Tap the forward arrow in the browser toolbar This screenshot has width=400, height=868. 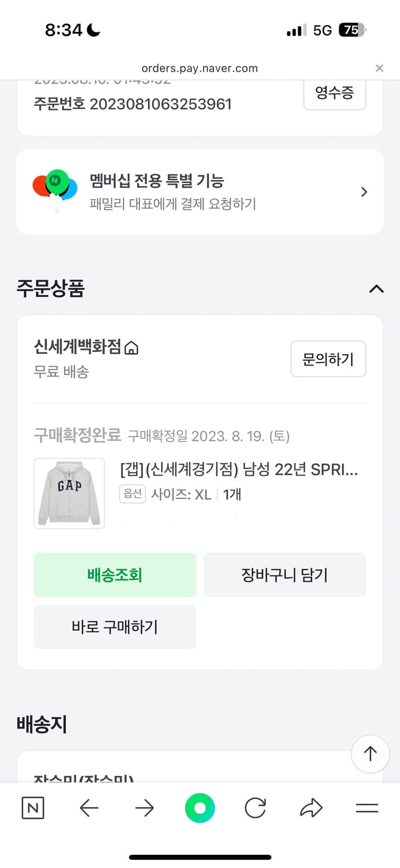tap(143, 808)
